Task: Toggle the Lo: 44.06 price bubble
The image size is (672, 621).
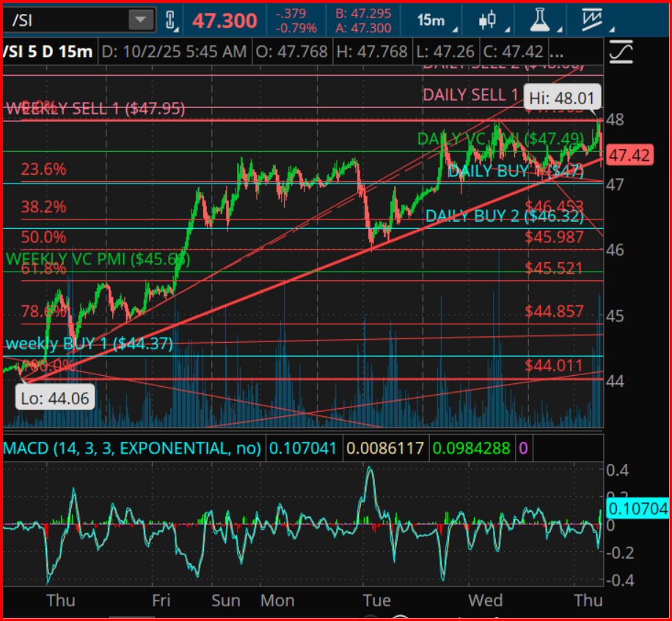Action: point(55,397)
